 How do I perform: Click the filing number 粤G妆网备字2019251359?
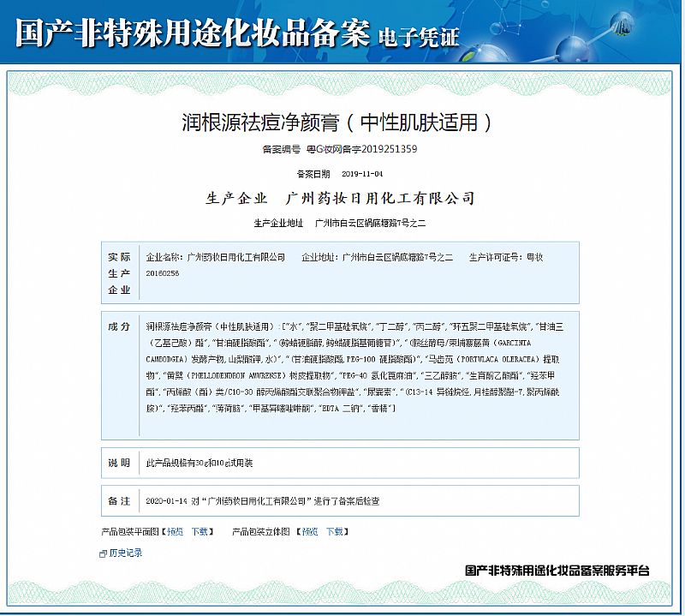(361, 149)
